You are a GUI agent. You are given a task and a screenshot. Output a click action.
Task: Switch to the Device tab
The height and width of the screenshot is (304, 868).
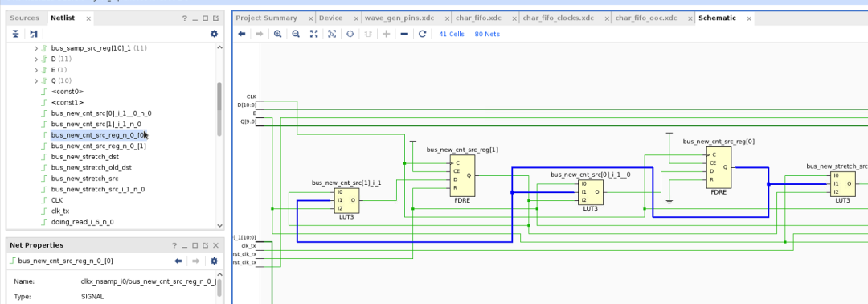(331, 18)
